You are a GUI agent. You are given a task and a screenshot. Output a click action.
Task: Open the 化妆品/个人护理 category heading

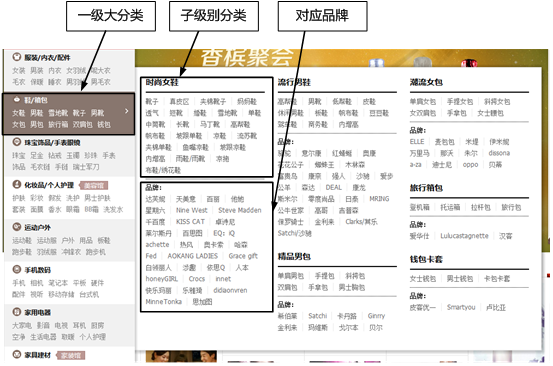coord(49,185)
